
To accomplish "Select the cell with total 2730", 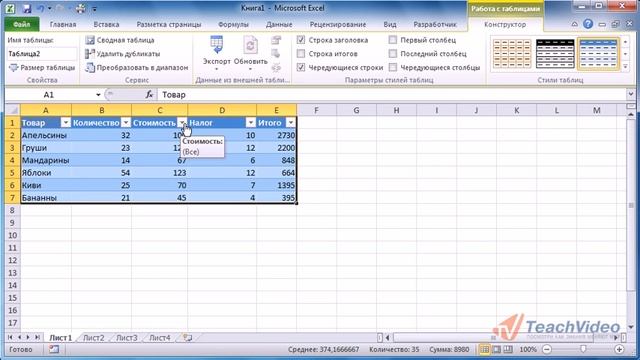I will pyautogui.click(x=276, y=135).
